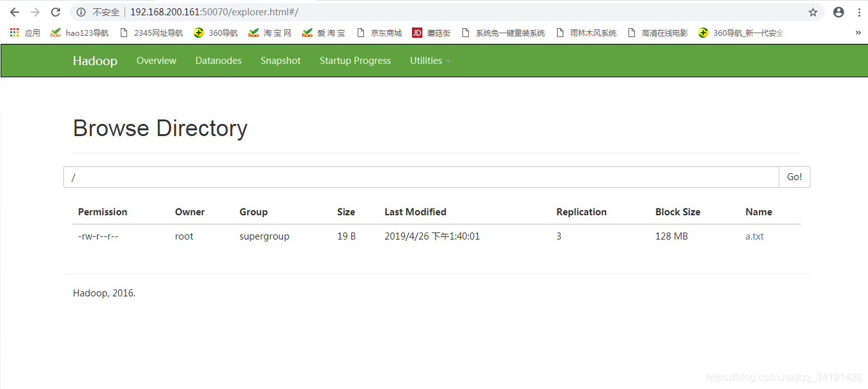Click the Name column header
The height and width of the screenshot is (389, 868).
point(759,212)
